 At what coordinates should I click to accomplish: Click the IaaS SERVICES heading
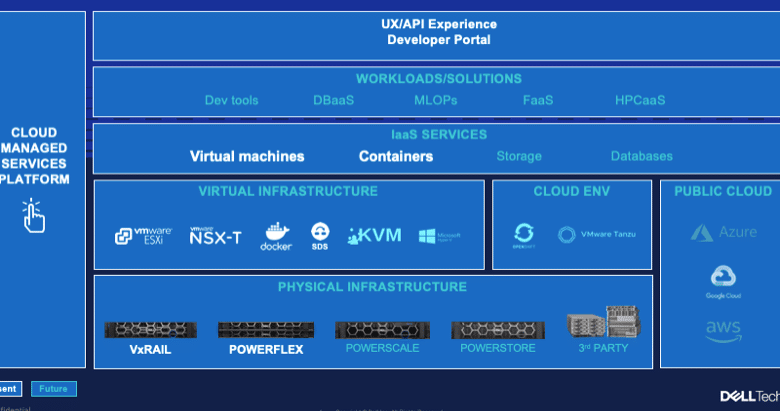pos(439,134)
